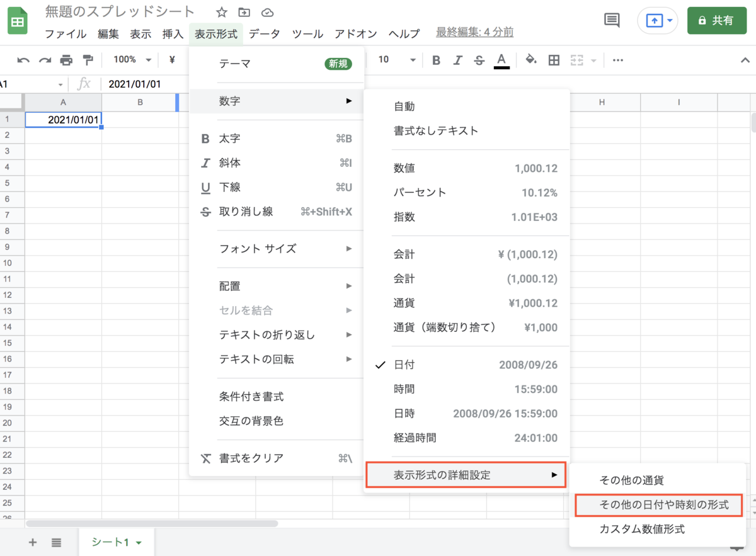Select the paint format tool
Viewport: 756px width, 556px height.
click(89, 59)
